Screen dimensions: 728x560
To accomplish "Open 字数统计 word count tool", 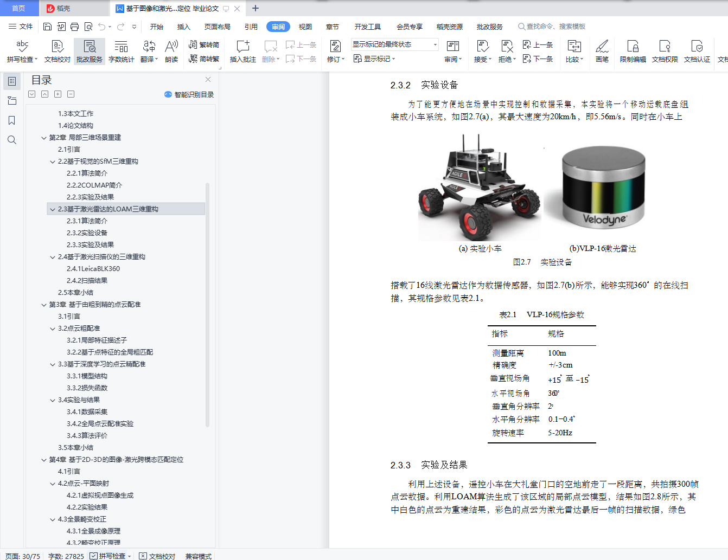I will tap(121, 52).
